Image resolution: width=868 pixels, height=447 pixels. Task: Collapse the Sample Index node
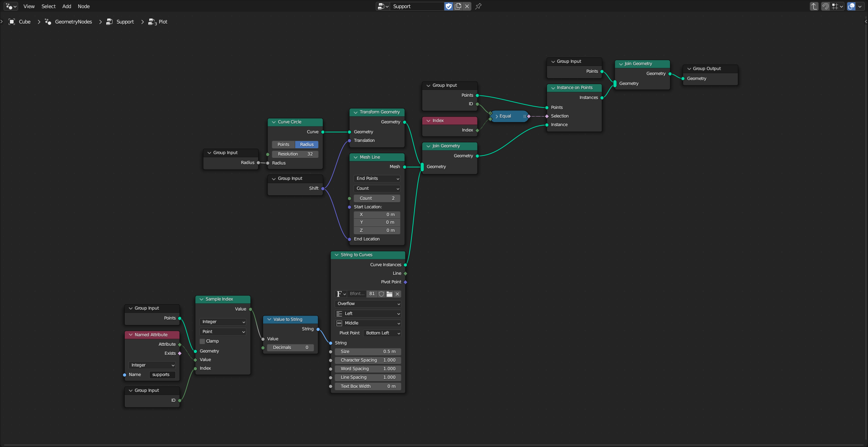point(201,299)
